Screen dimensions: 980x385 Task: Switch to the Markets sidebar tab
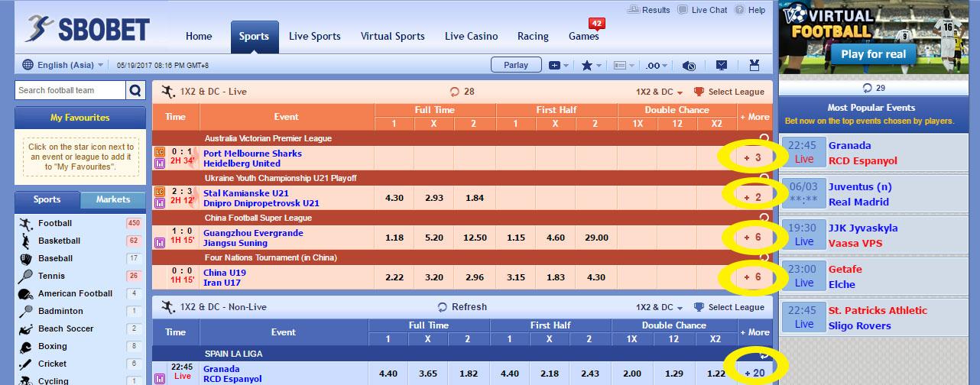pos(113,199)
